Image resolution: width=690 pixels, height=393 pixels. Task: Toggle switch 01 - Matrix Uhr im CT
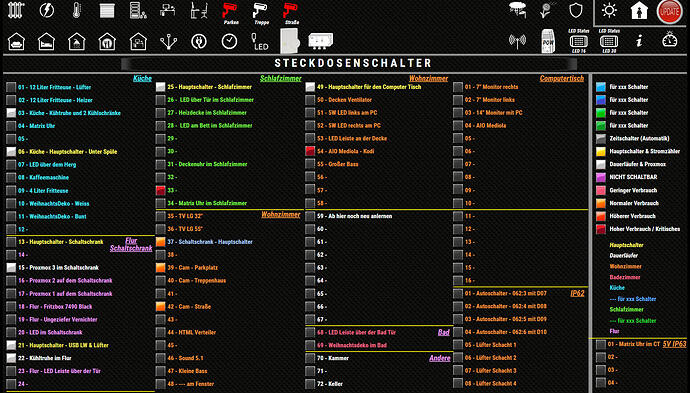(601, 344)
